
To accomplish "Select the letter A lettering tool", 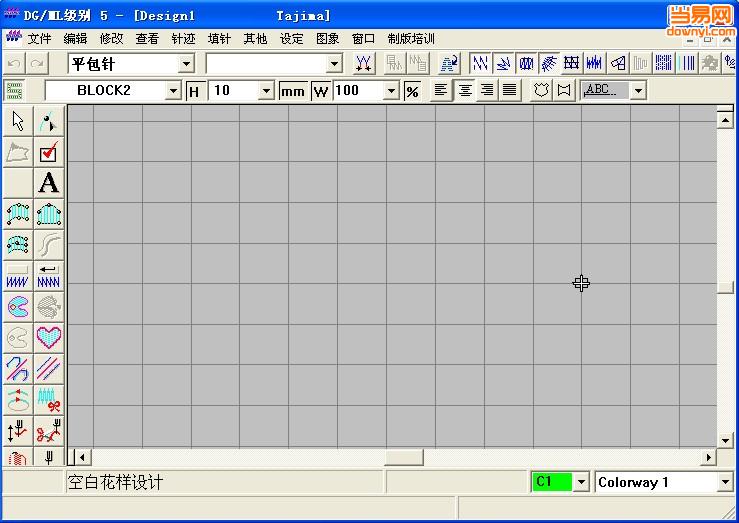I will 48,183.
